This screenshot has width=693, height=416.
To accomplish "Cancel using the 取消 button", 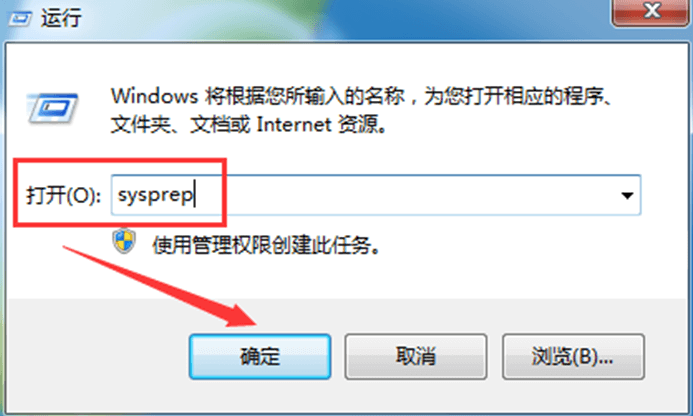I will 416,356.
